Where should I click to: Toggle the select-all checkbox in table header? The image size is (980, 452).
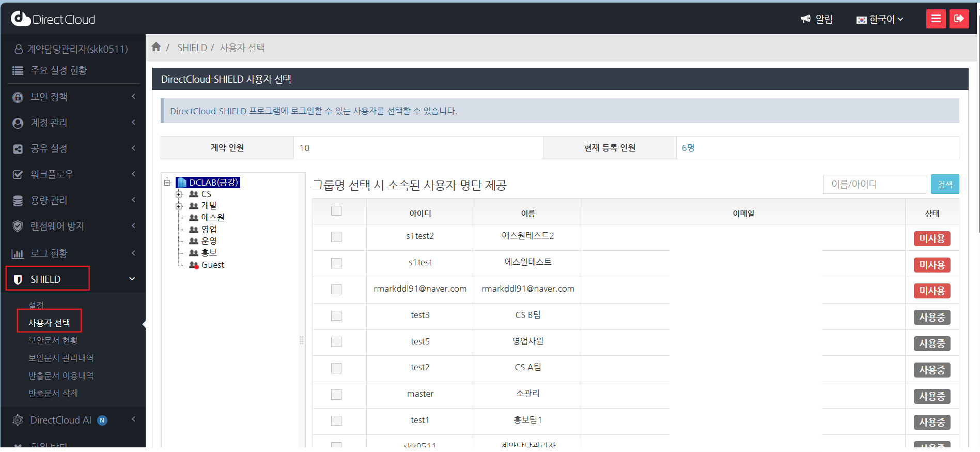point(336,211)
